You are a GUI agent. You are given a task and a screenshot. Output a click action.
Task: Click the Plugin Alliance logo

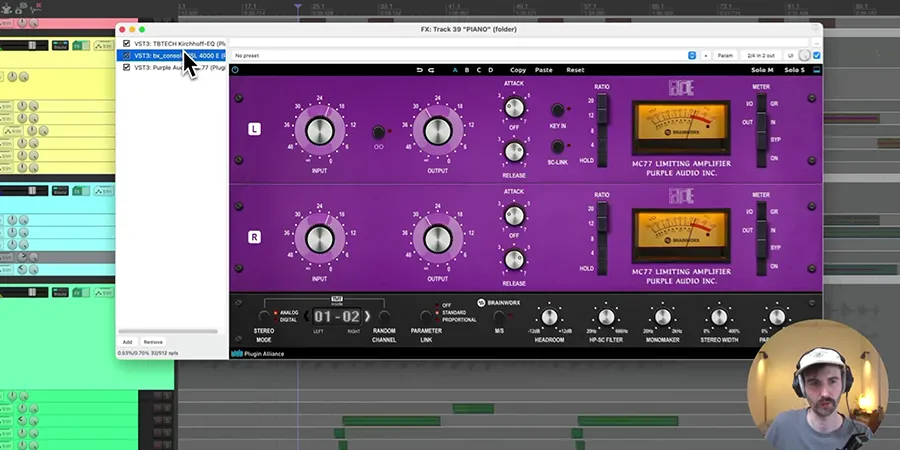(x=258, y=354)
